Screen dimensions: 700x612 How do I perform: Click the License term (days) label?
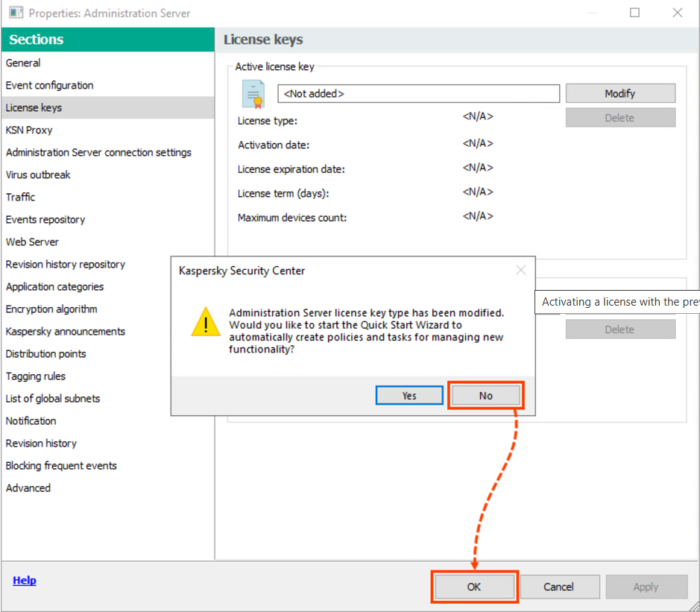tap(283, 193)
